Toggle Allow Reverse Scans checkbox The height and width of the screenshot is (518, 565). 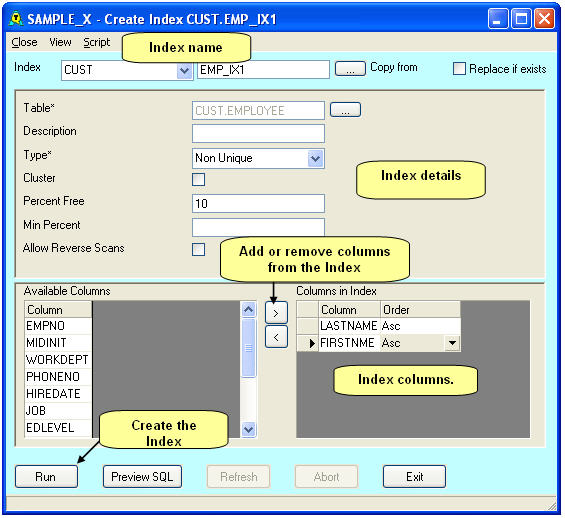click(198, 249)
